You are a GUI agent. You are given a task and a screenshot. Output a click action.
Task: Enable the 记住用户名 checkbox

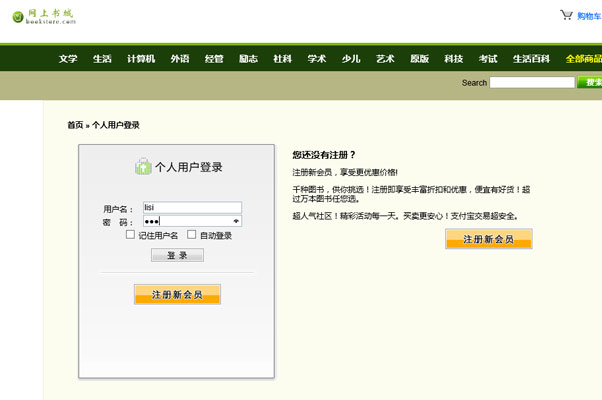[x=130, y=235]
